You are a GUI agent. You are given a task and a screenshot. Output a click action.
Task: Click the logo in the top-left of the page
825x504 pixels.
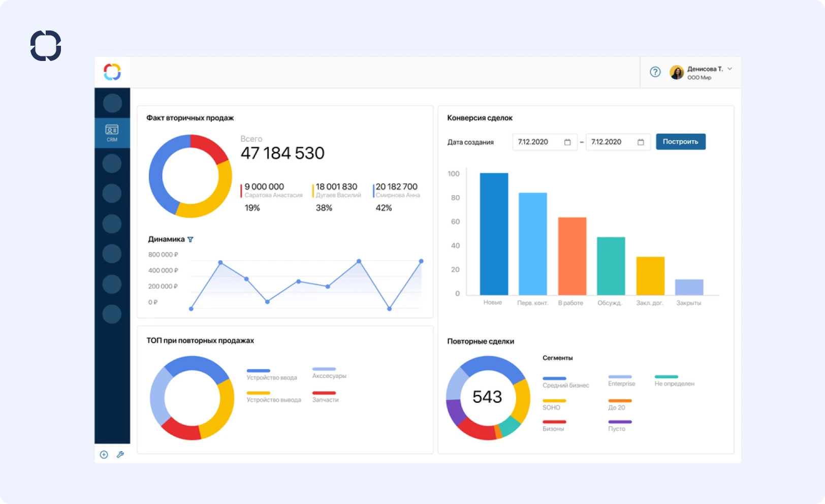pyautogui.click(x=46, y=46)
